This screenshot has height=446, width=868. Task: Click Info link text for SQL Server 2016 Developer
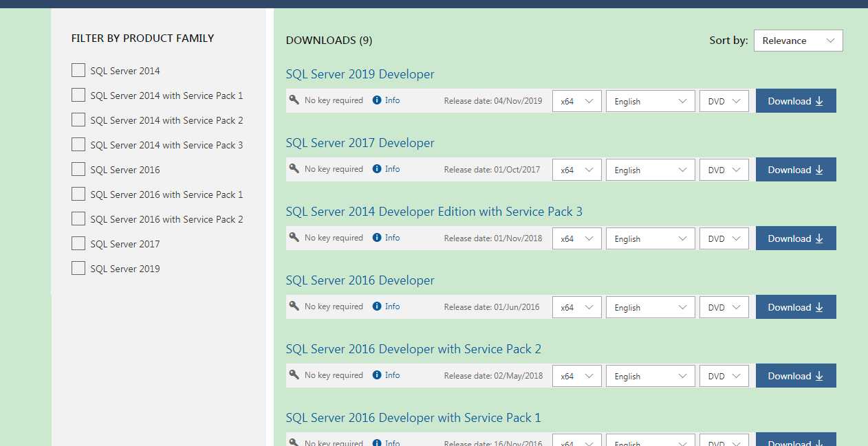pos(392,306)
